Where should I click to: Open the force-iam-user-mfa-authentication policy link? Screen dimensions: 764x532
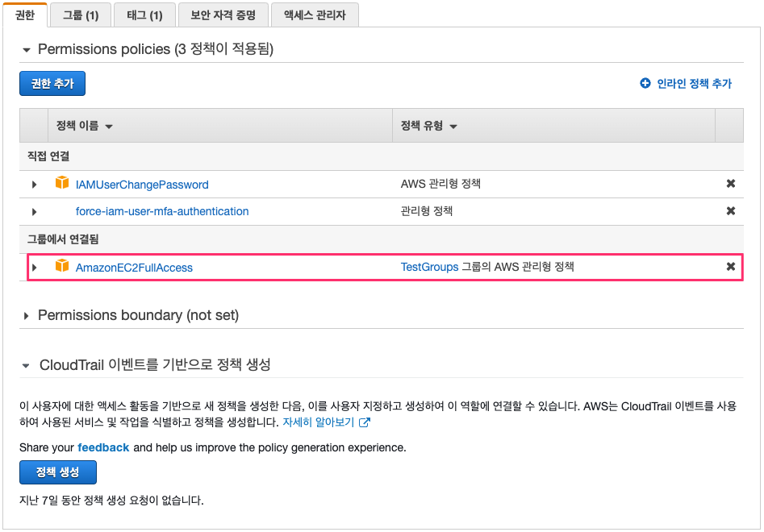162,211
